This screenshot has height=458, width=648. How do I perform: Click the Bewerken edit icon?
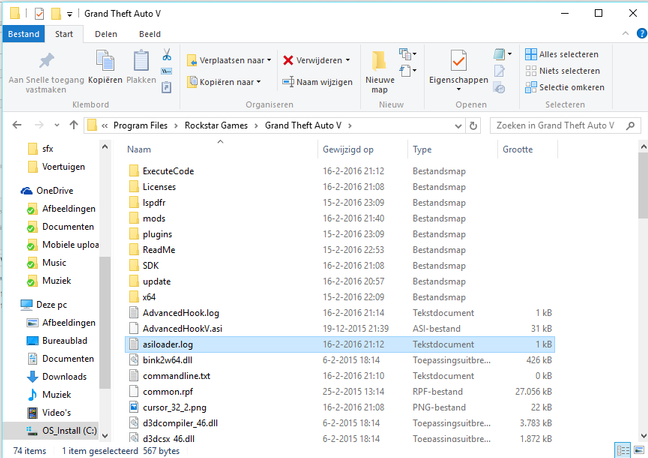(499, 71)
